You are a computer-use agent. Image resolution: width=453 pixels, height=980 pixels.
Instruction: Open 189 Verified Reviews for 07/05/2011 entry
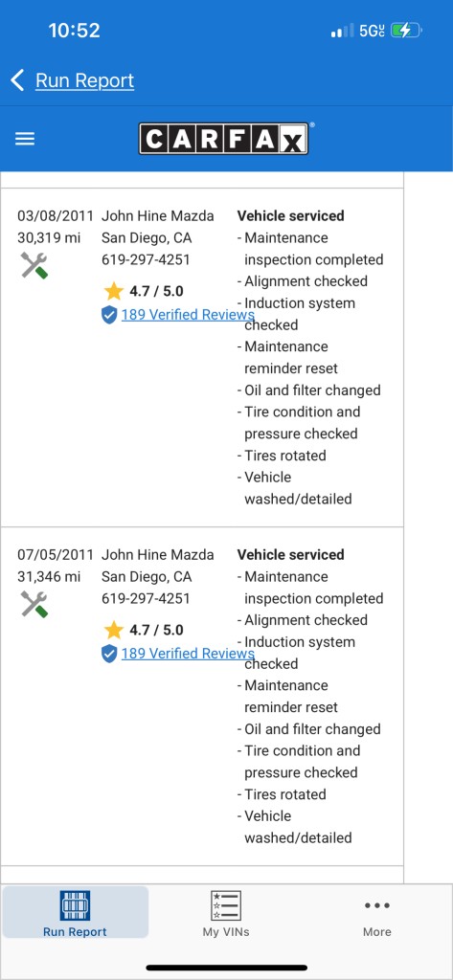tap(188, 653)
